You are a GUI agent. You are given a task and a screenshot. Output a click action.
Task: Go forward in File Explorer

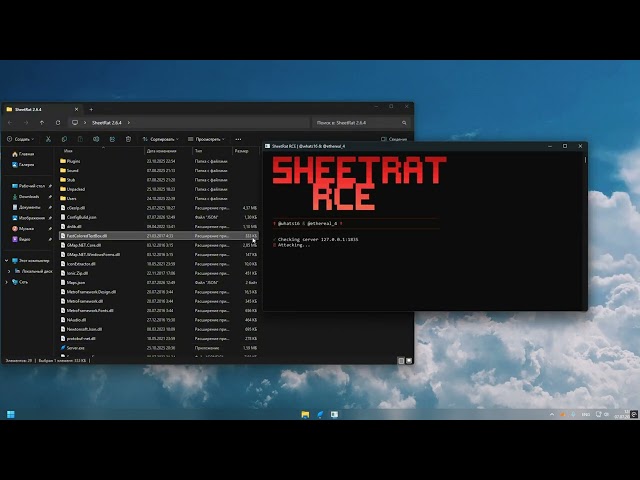pos(26,123)
